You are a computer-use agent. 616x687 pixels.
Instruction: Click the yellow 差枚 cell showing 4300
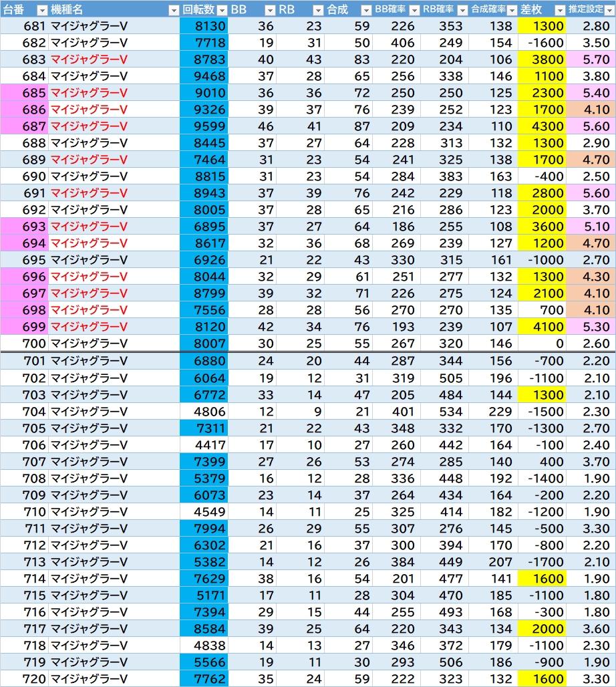pyautogui.click(x=541, y=126)
